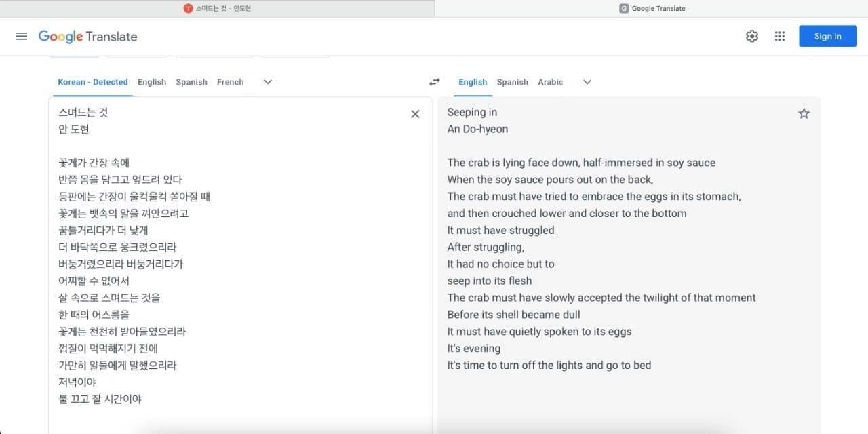Screen dimensions: 868x434
Task: Select Korean - Detected source tab
Action: point(93,82)
